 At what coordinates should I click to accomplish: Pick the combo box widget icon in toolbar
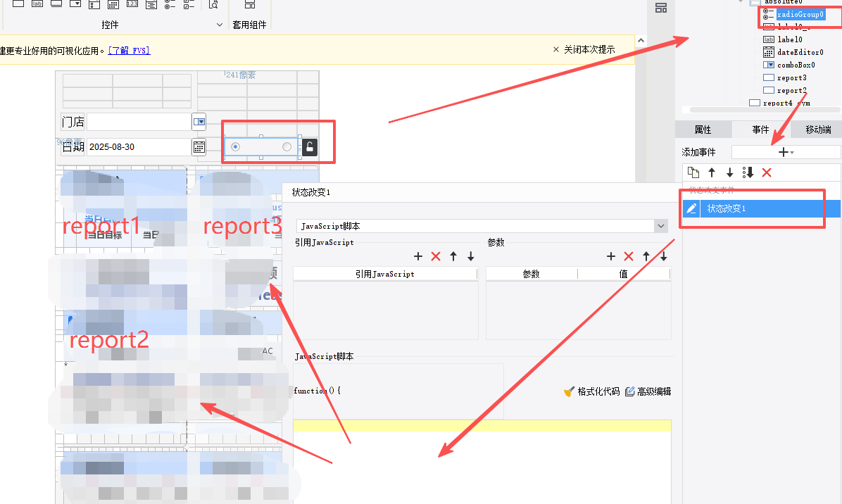point(75,4)
